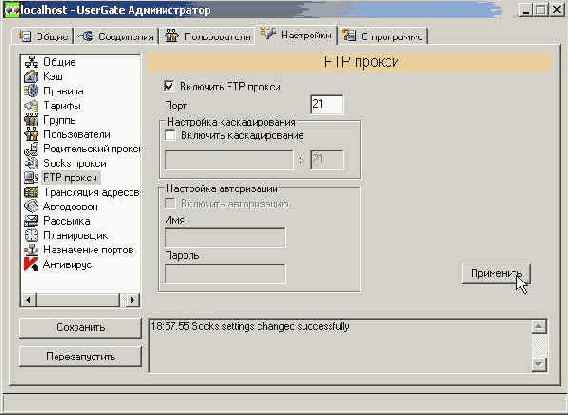This screenshot has width=568, height=415.
Task: Minimize the UserGate Administrator window
Action: point(526,10)
